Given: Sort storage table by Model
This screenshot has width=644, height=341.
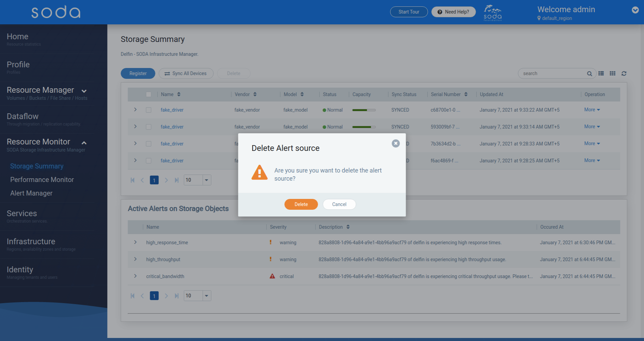Looking at the screenshot, I should 302,94.
